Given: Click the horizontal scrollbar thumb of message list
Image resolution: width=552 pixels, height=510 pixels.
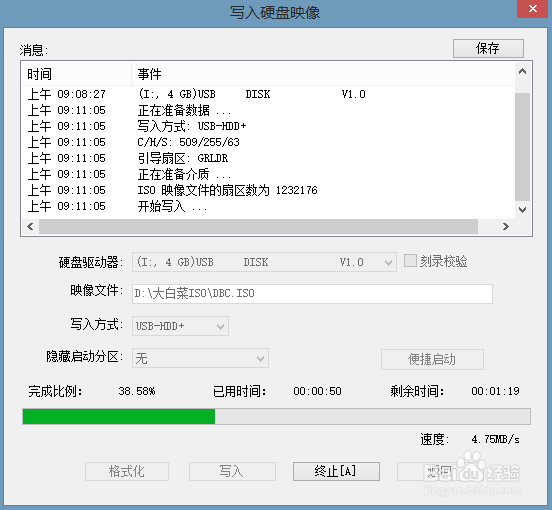Looking at the screenshot, I should coord(258,226).
